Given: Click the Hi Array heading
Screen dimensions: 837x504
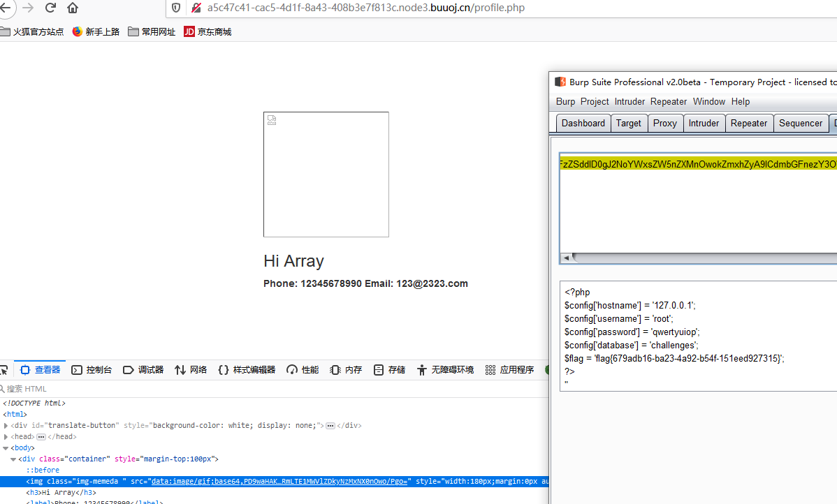Looking at the screenshot, I should [x=293, y=261].
